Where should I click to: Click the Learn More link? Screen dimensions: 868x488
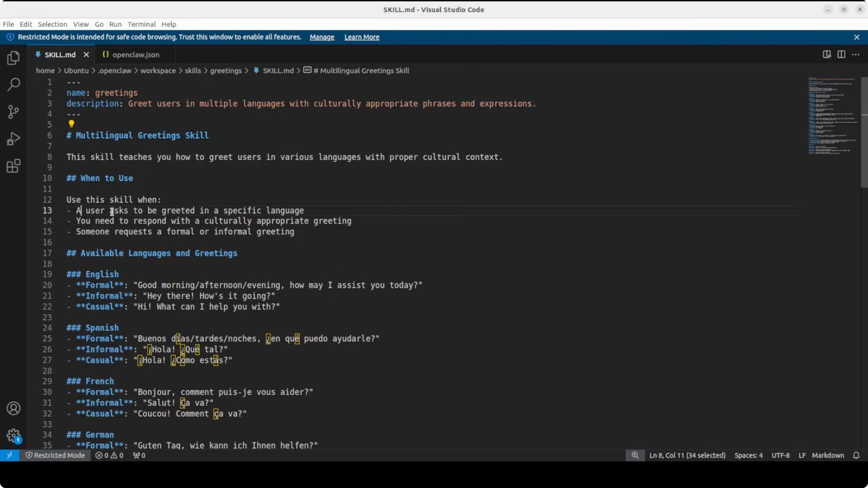click(x=362, y=37)
